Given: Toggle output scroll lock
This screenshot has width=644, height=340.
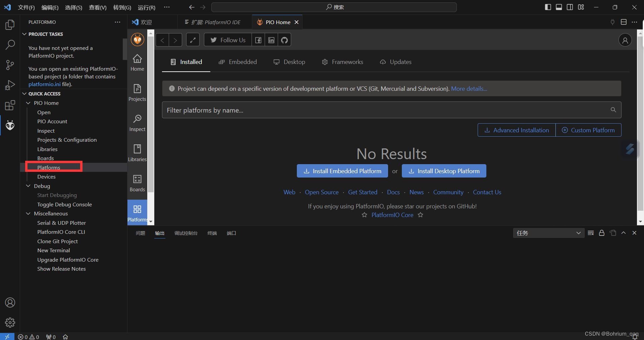Looking at the screenshot, I should point(602,233).
